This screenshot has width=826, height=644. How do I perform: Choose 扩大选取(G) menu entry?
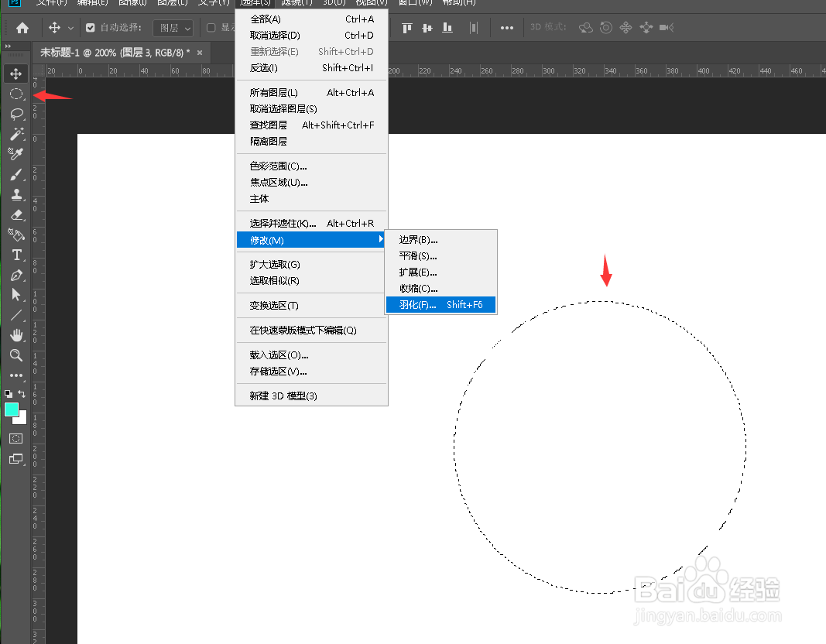[311, 265]
